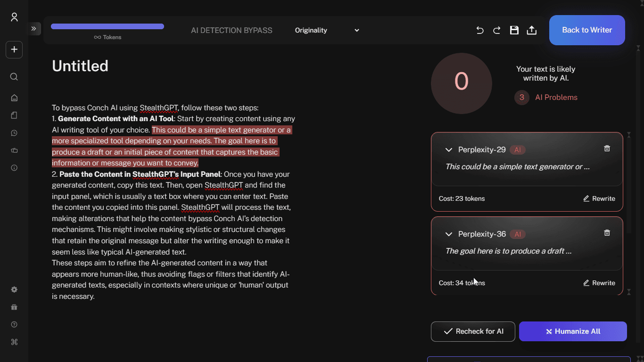The image size is (644, 362).
Task: Open settings gear in sidebar
Action: [14, 289]
